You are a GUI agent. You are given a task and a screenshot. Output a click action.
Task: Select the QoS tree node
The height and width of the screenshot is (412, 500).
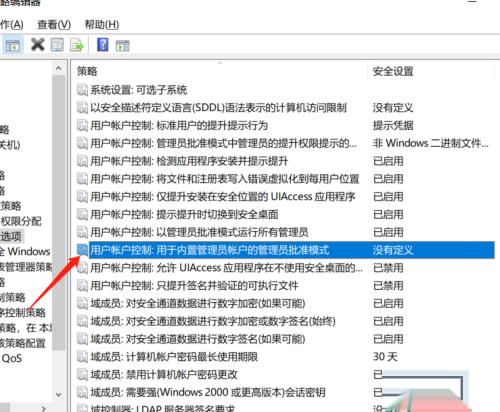point(12,358)
